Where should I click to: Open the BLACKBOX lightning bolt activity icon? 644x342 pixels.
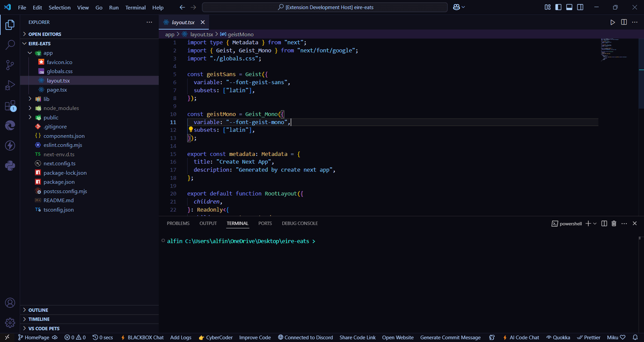10,145
